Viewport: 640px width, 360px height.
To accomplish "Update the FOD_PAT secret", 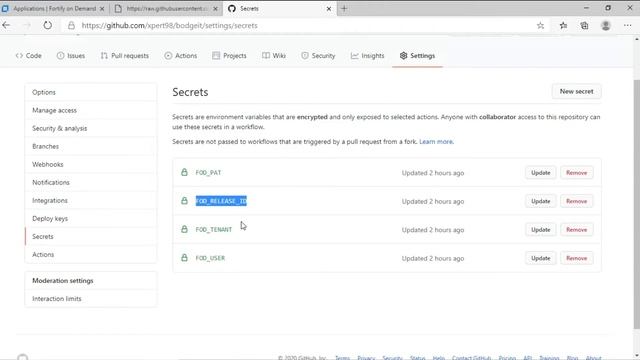I will 540,173.
